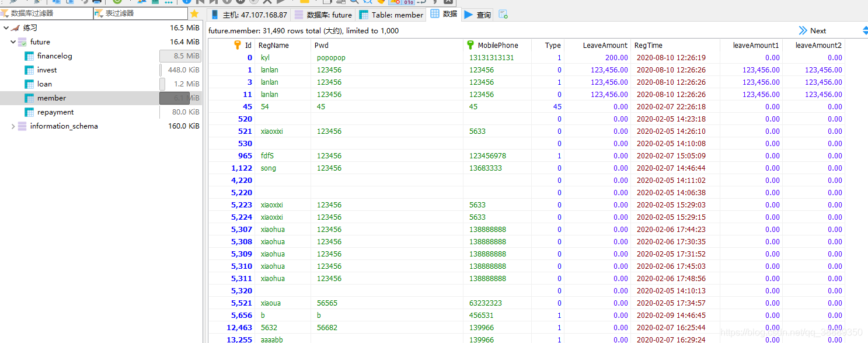This screenshot has height=343, width=868.
Task: Open the 查询 query tab
Action: (477, 15)
